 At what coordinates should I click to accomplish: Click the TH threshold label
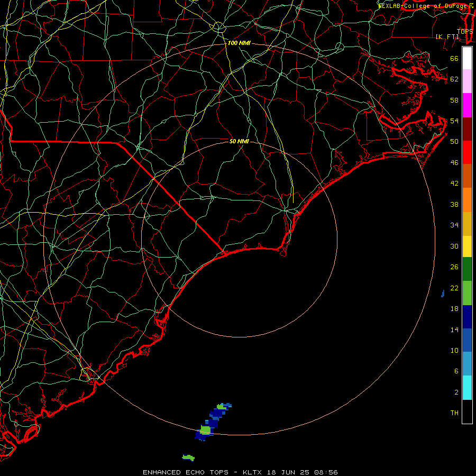click(x=454, y=413)
